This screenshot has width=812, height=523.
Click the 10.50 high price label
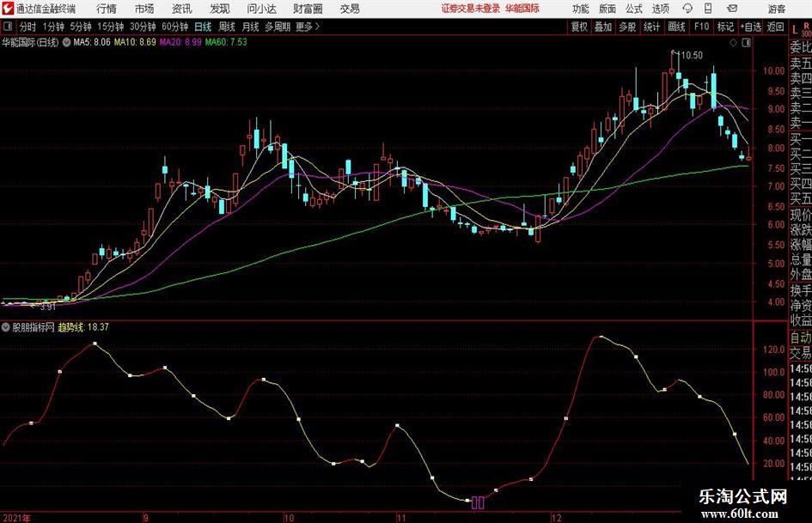pyautogui.click(x=692, y=56)
